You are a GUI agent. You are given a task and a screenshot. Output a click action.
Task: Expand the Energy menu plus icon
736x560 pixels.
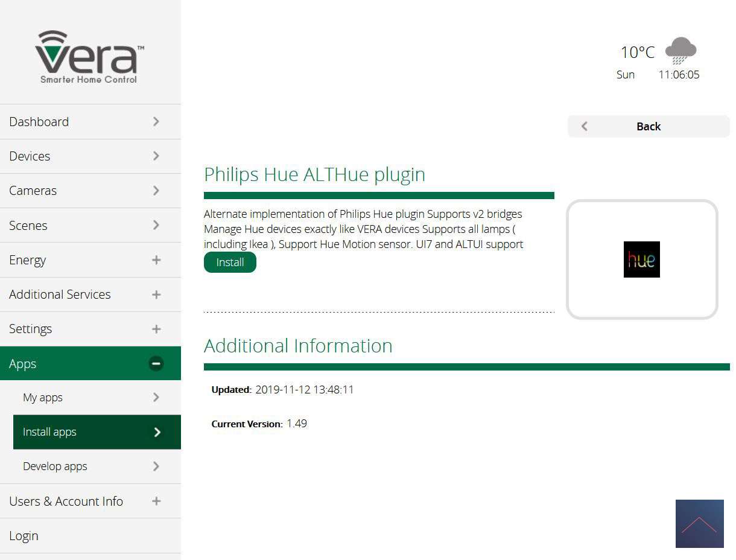156,260
